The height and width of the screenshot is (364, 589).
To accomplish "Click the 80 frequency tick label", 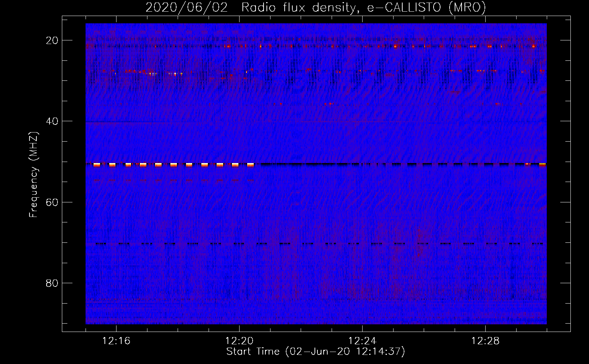I will click(x=52, y=283).
